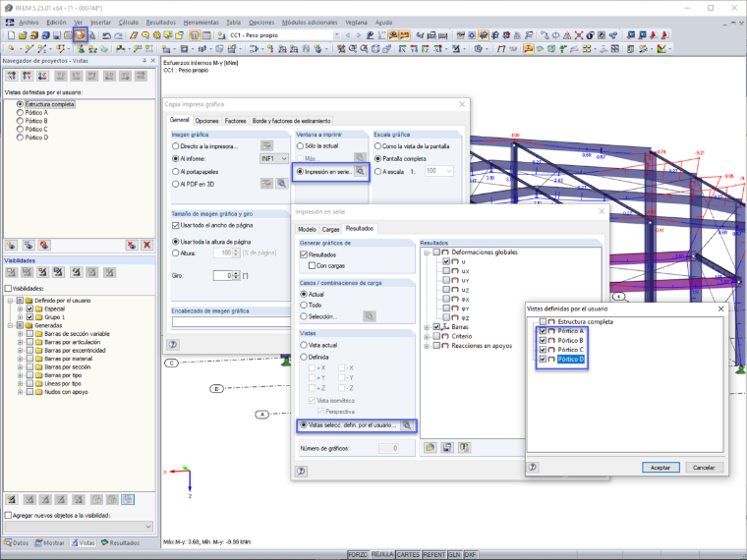
Task: Select the Pórtico B radio button
Action: click(20, 121)
